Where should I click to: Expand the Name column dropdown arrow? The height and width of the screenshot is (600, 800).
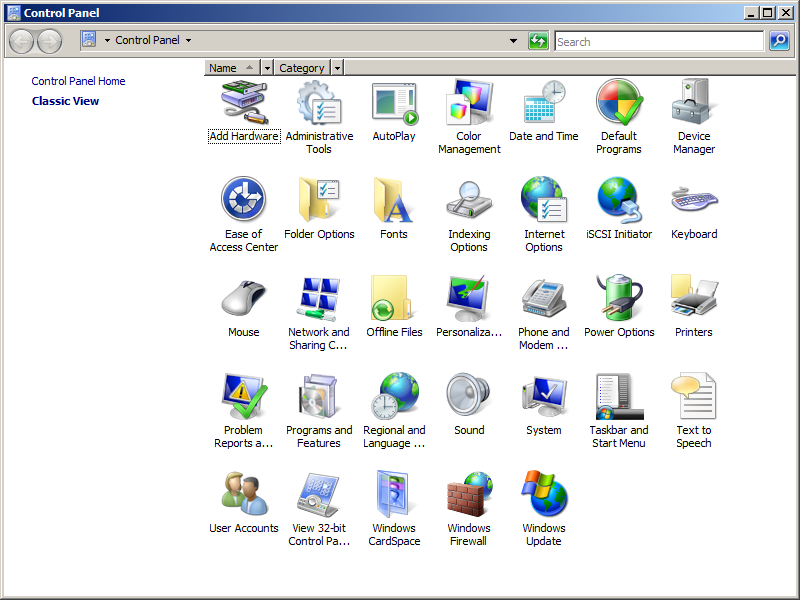coord(267,68)
